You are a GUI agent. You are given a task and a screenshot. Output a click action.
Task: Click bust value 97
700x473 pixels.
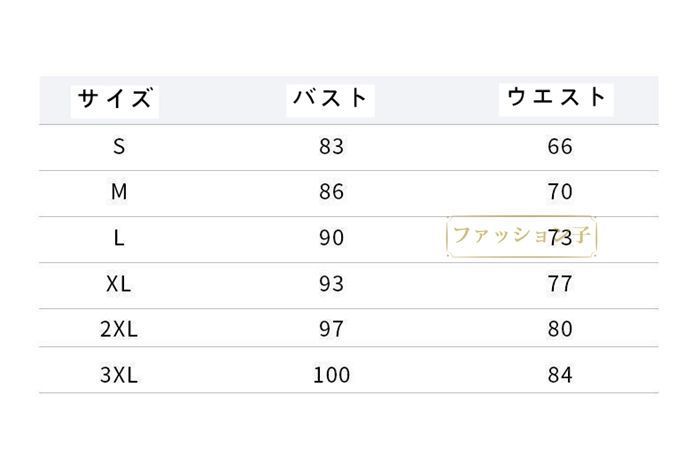click(331, 329)
